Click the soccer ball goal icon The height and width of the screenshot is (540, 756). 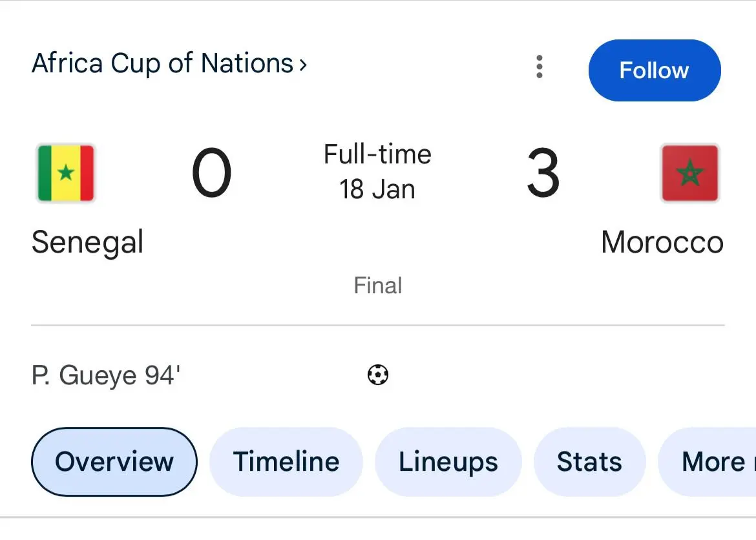378,375
